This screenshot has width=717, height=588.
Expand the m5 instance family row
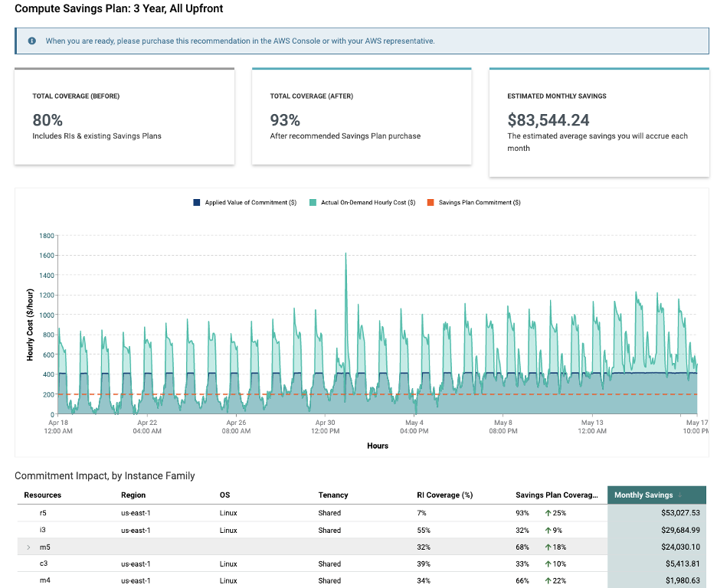(x=28, y=547)
